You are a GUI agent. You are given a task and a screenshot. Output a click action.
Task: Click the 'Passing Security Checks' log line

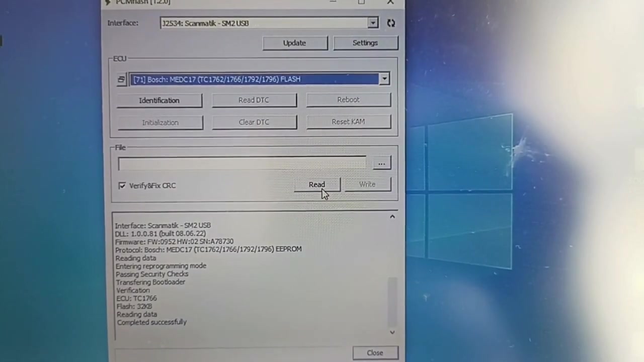[152, 274]
